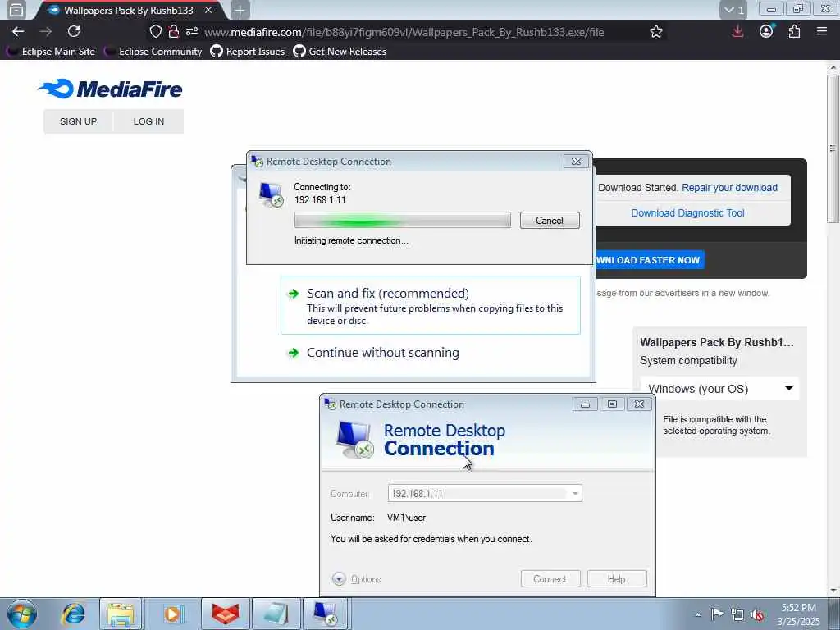
Task: Open the Report Issues bookmark
Action: [248, 52]
